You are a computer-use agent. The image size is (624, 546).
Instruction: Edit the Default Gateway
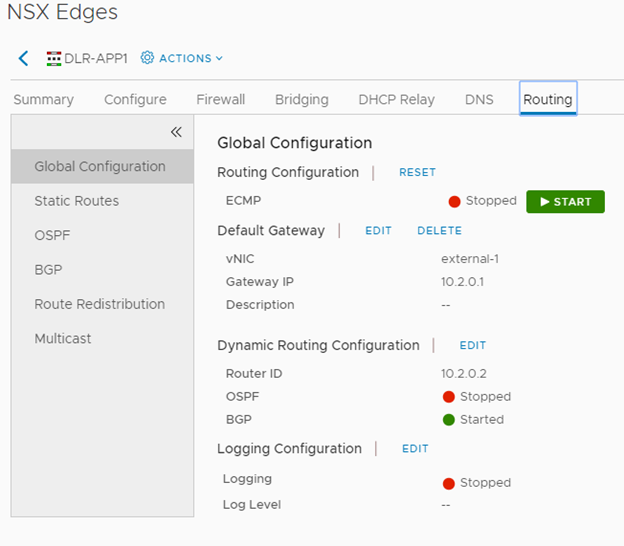click(x=378, y=231)
